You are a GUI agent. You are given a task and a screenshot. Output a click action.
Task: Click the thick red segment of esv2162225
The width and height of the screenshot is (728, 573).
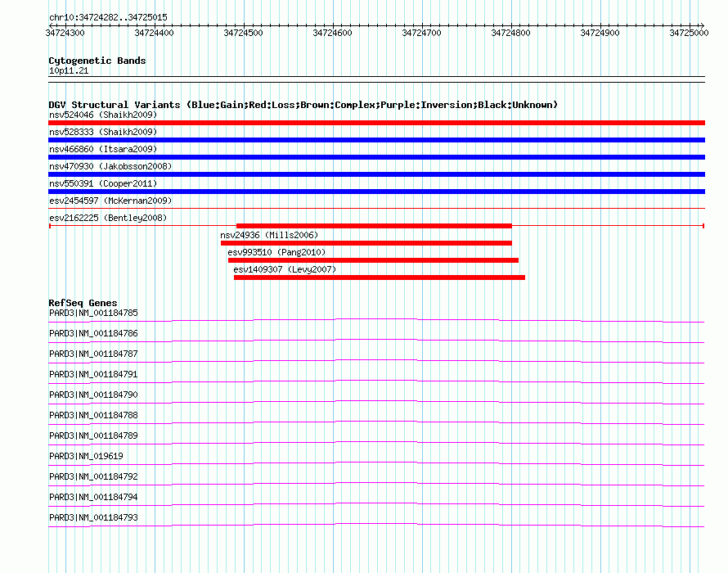tap(374, 226)
